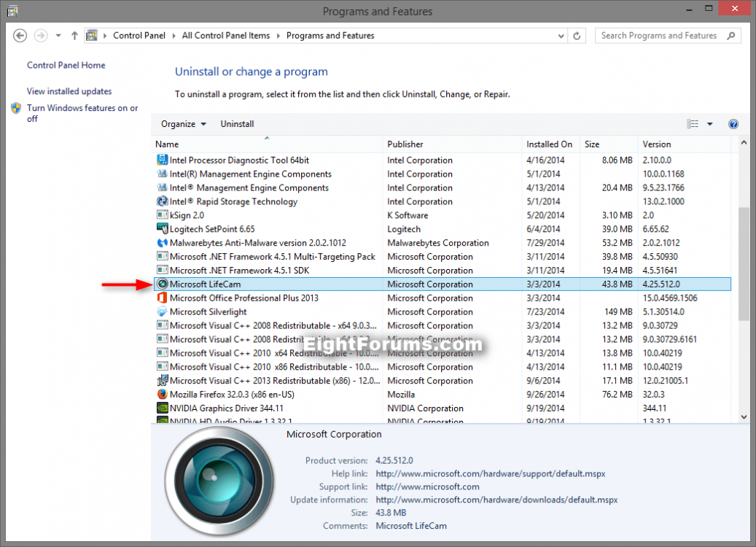Click Intel Processor Diagnostic Tool icon

point(163,160)
